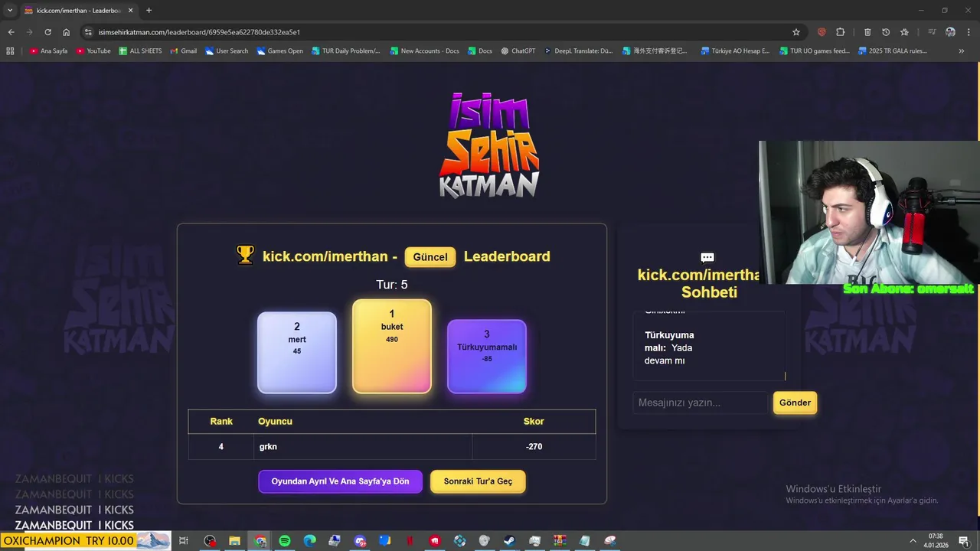
Task: Click the Güncel button
Action: click(430, 257)
